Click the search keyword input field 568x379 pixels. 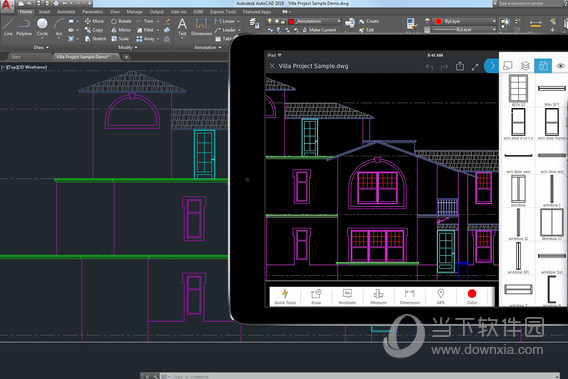click(530, 4)
